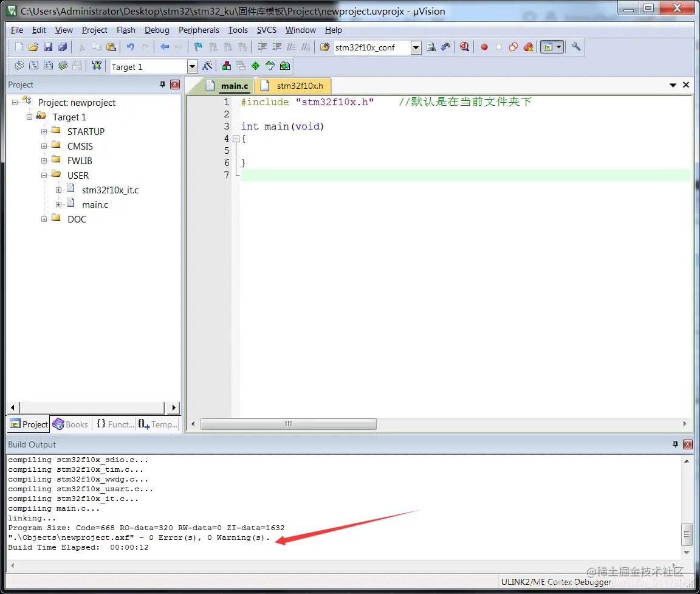Screen dimensions: 700x594
Task: Open the Project menu
Action: pyautogui.click(x=95, y=30)
